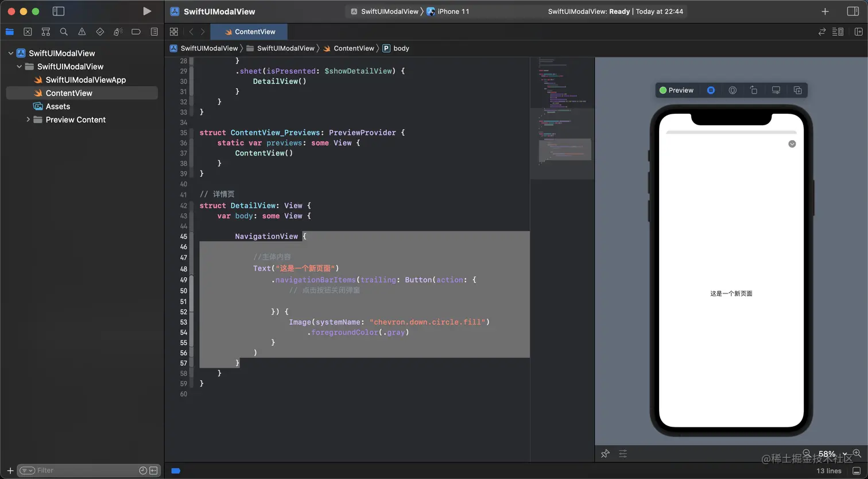Click the iPhone 11 run destination

click(x=452, y=11)
